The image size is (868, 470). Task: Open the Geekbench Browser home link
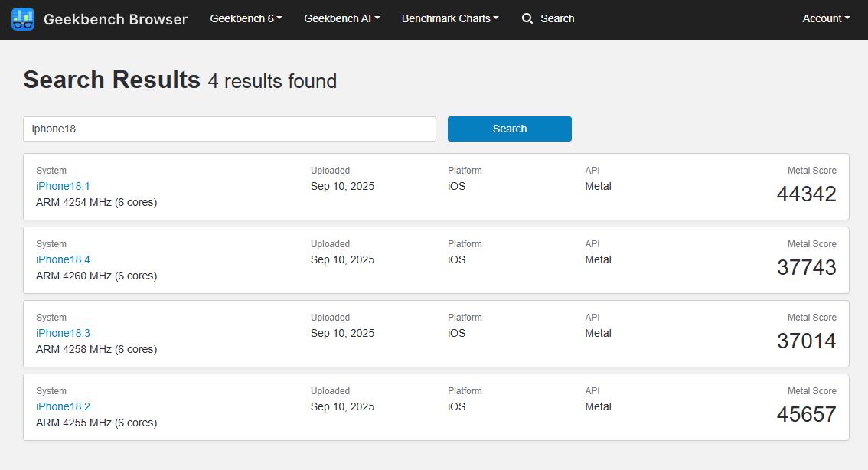click(115, 19)
